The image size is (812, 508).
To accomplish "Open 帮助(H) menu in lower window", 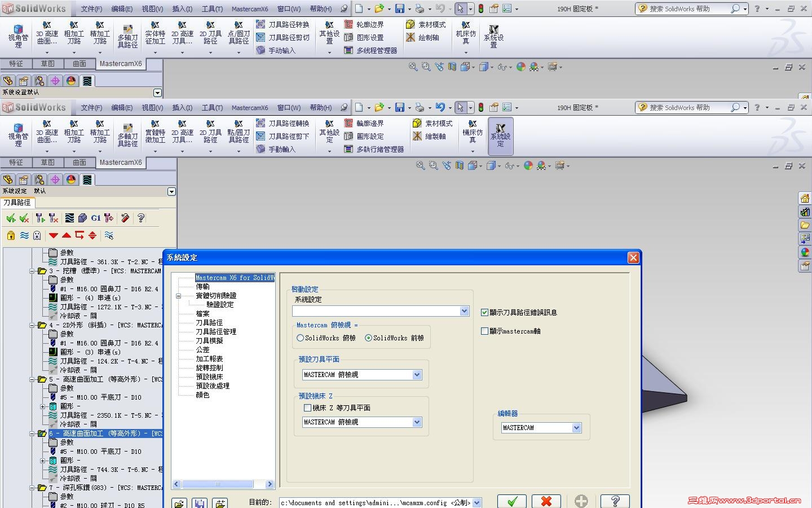I will (321, 107).
